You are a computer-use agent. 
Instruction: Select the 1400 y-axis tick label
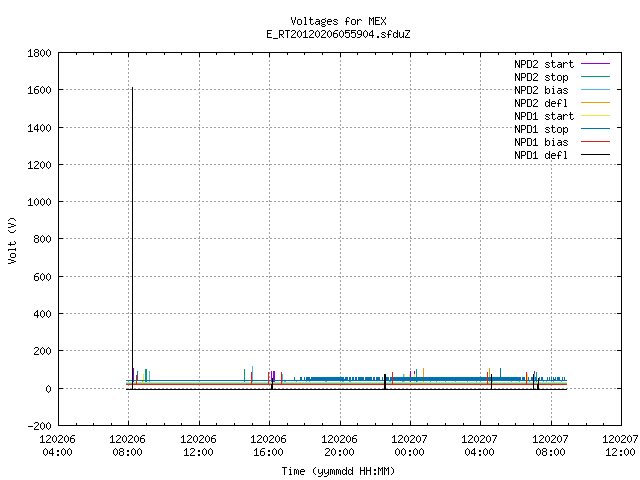pyautogui.click(x=39, y=128)
